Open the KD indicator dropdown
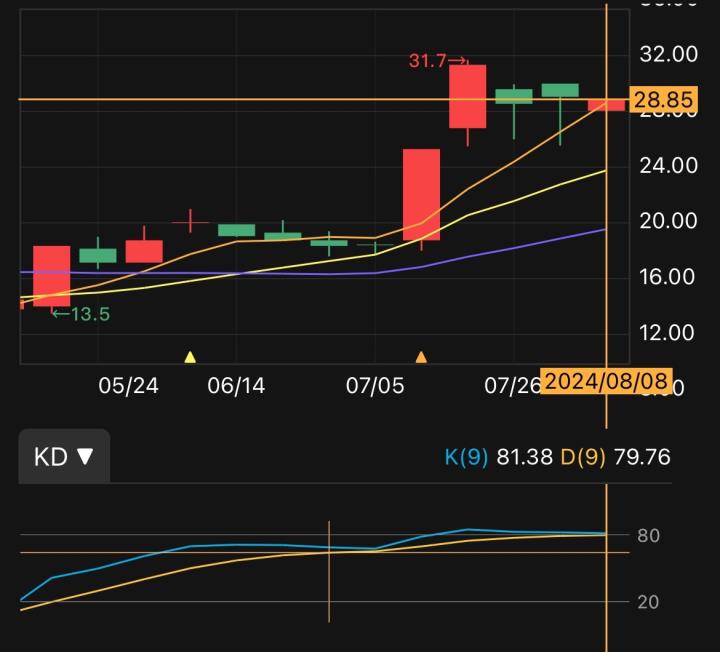720x652 pixels. pos(64,457)
